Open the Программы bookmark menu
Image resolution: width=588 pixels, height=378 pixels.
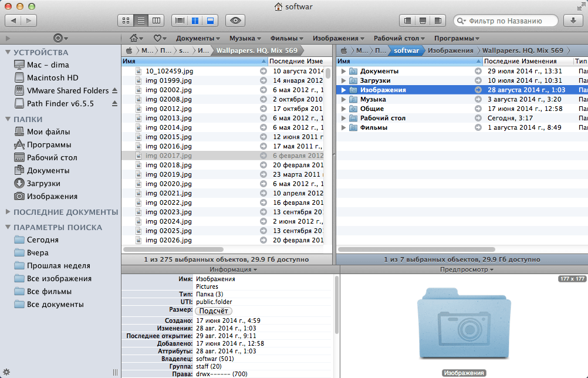coord(457,38)
